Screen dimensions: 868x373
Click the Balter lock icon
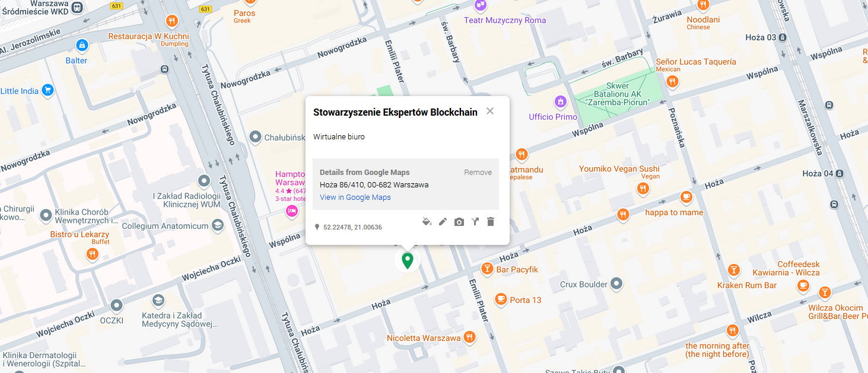[x=82, y=45]
